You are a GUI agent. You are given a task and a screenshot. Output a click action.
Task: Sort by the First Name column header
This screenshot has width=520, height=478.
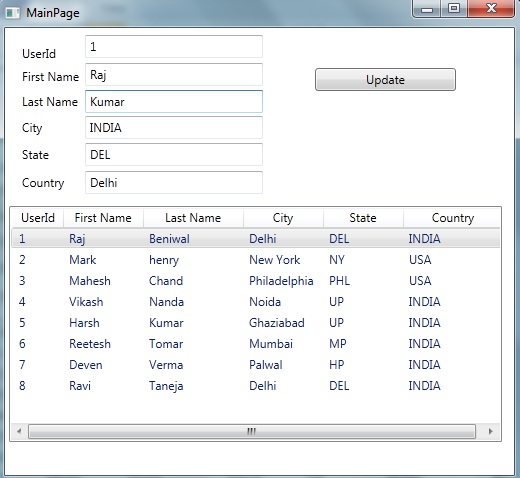click(x=103, y=218)
